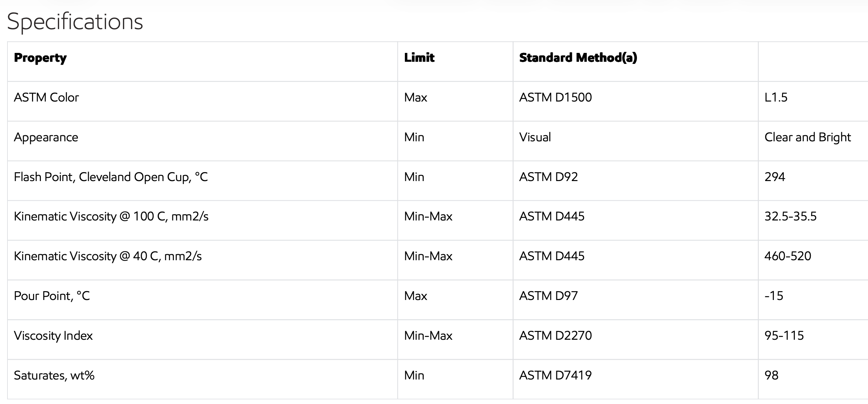Screen dimensions: 868x404
Task: Select Kinematic Viscosity @ 40 C cell
Action: pos(108,256)
